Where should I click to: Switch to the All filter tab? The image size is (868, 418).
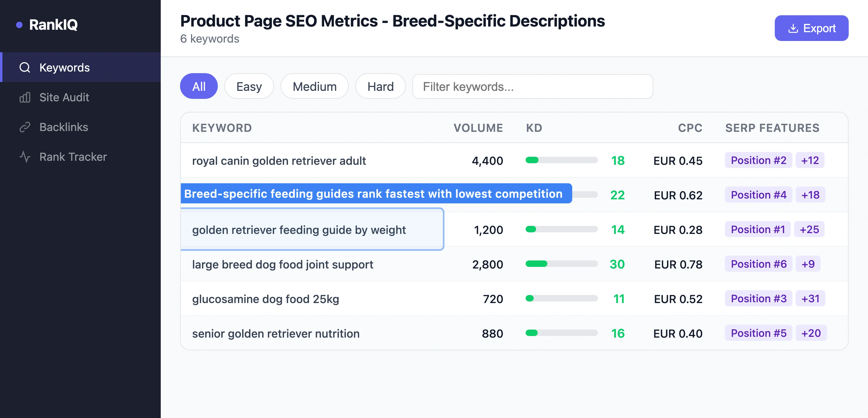click(x=199, y=86)
